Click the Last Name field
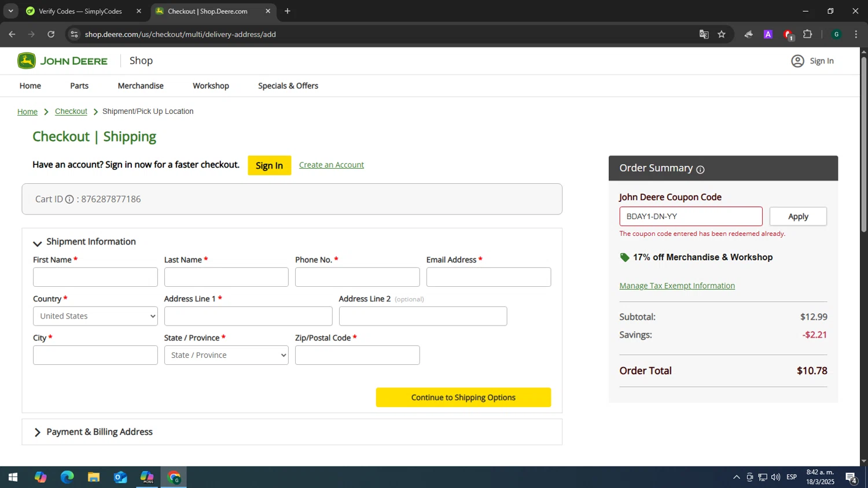The height and width of the screenshot is (488, 868). pos(226,277)
